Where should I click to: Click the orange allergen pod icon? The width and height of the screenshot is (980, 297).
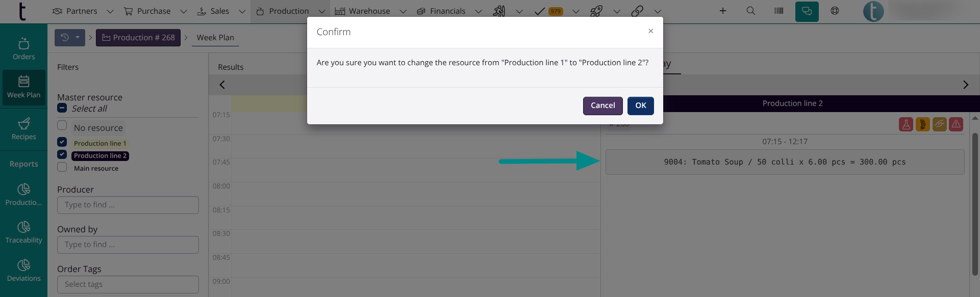(923, 124)
